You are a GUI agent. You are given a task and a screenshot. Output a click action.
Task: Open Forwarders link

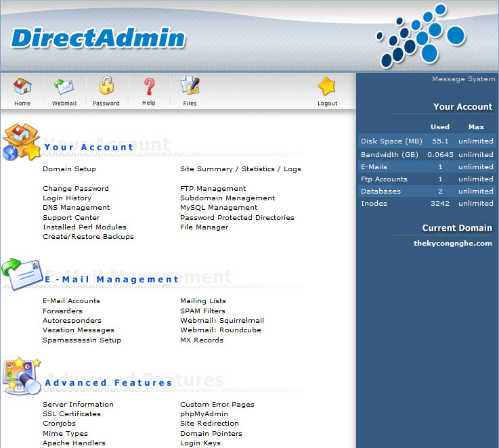point(63,311)
